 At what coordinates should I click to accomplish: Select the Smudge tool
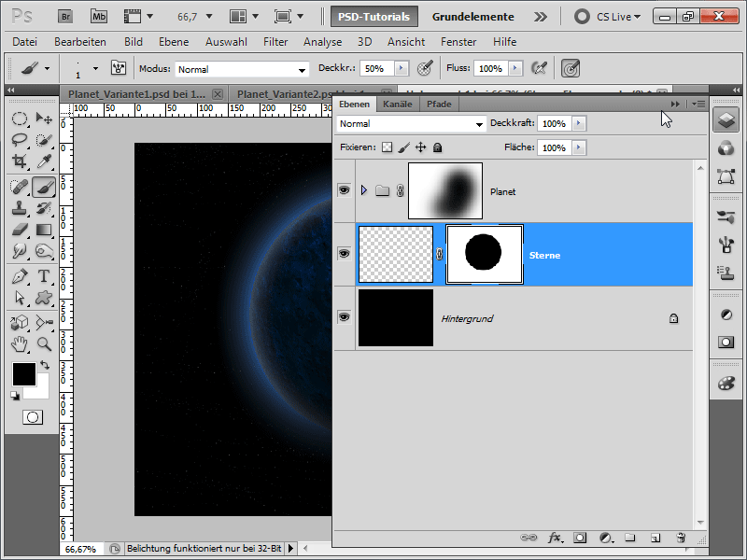19,251
